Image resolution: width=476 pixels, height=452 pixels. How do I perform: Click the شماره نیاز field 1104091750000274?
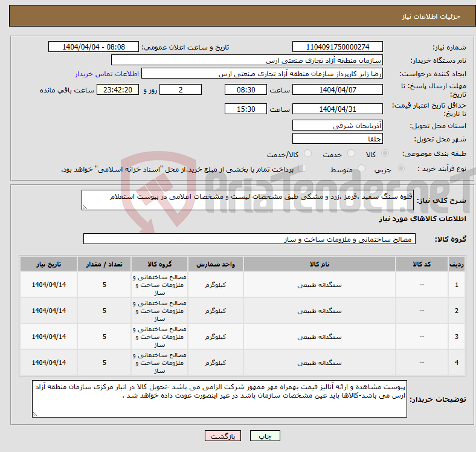coord(337,47)
